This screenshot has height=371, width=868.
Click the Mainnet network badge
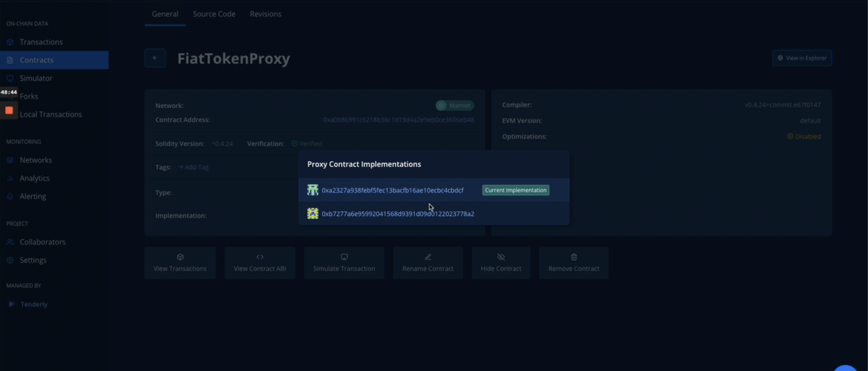(x=455, y=106)
